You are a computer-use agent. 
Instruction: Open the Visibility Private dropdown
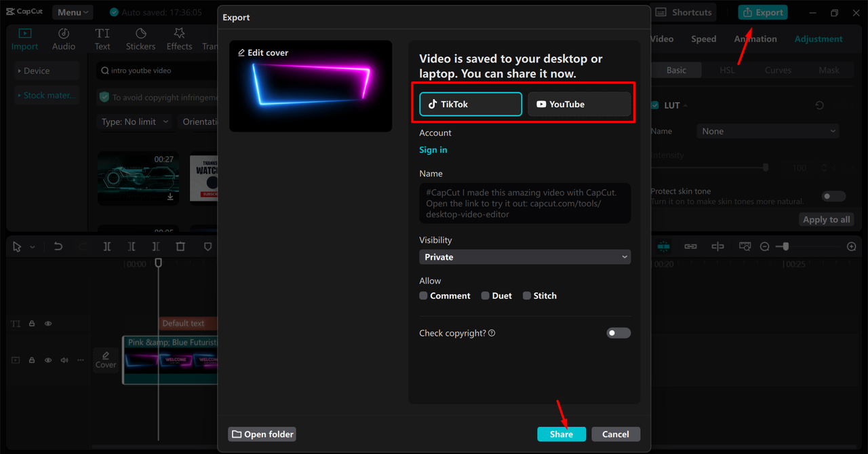tap(525, 257)
